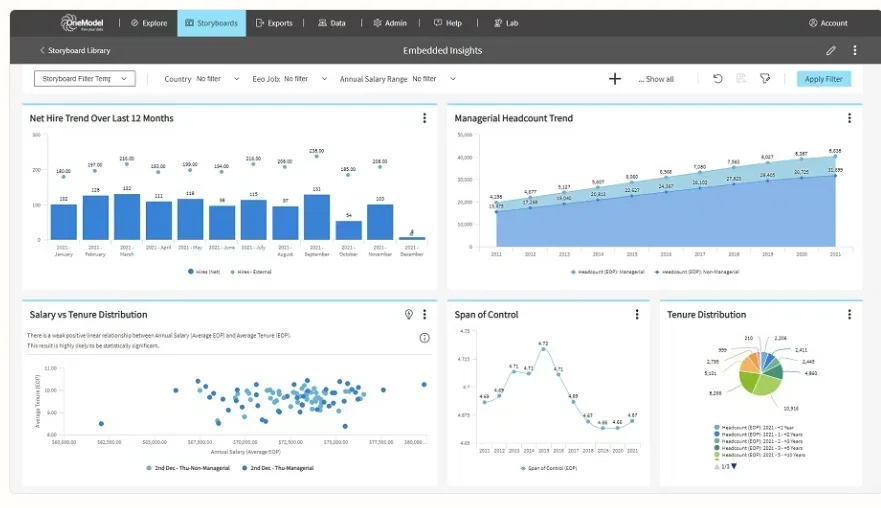The image size is (881, 508).
Task: Open the Explore menu
Action: pos(149,23)
